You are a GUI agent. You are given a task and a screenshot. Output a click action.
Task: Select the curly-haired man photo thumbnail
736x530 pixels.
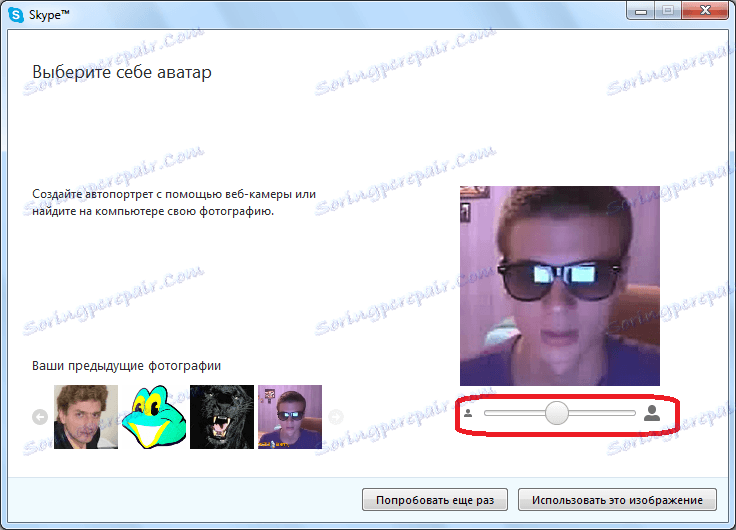86,417
